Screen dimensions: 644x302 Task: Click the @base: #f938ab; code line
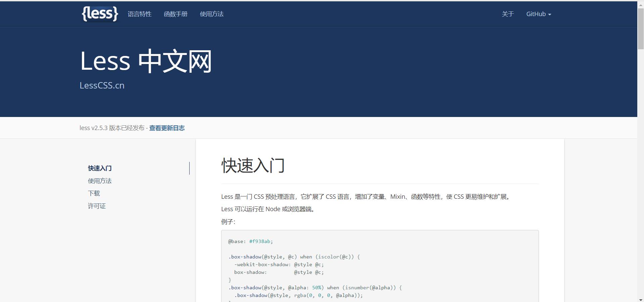click(x=251, y=241)
